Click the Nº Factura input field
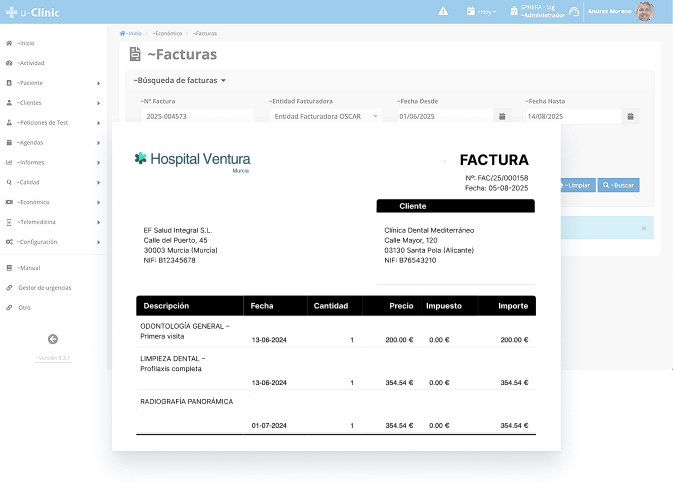Image resolution: width=673 pixels, height=491 pixels. [x=196, y=116]
